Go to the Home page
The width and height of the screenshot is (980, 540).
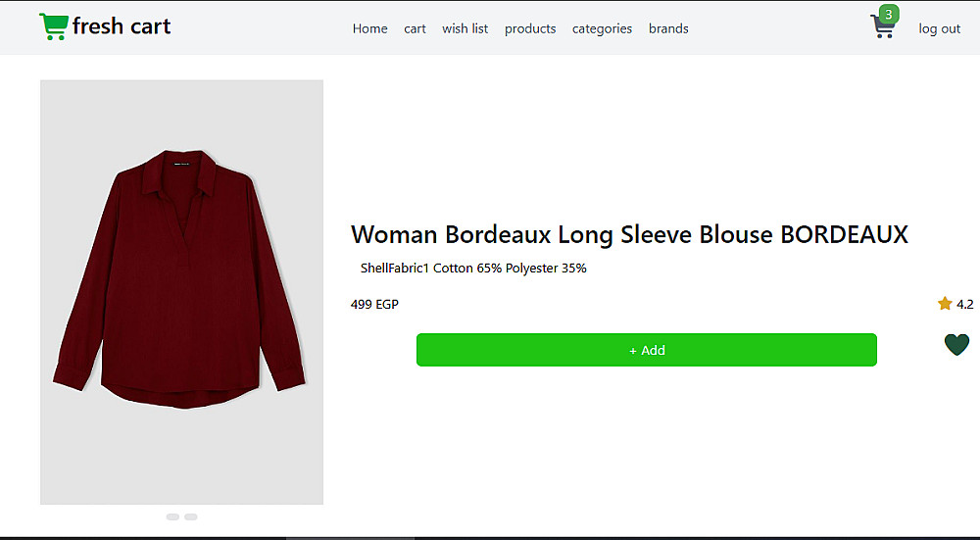tap(369, 28)
